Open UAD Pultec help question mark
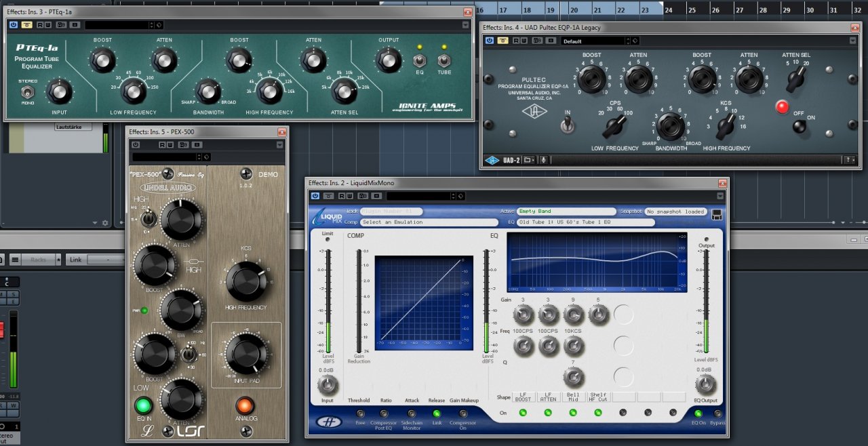 (849, 160)
